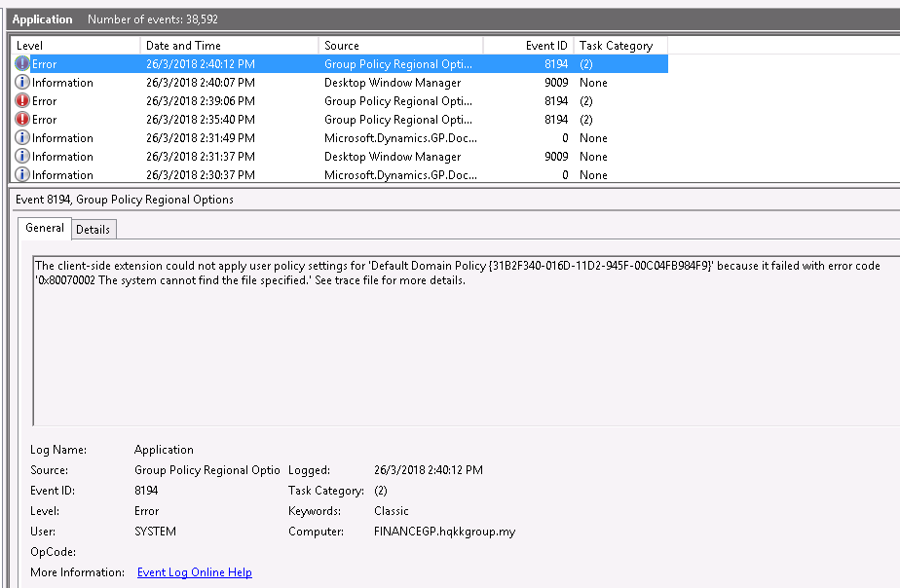Click the Logged value 26/3/2018 2:40:12 PM

pos(429,470)
